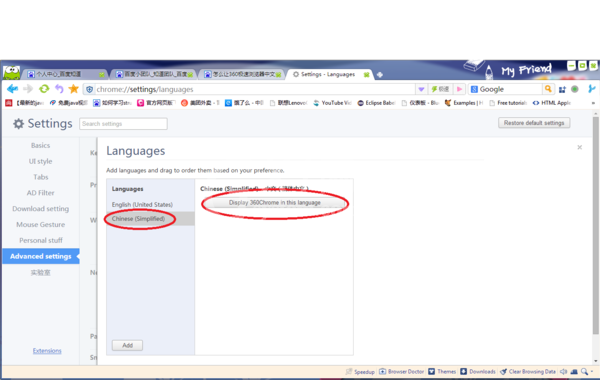Click the shield icon in address bar
Screen dimensions: 600x380
[90, 90]
